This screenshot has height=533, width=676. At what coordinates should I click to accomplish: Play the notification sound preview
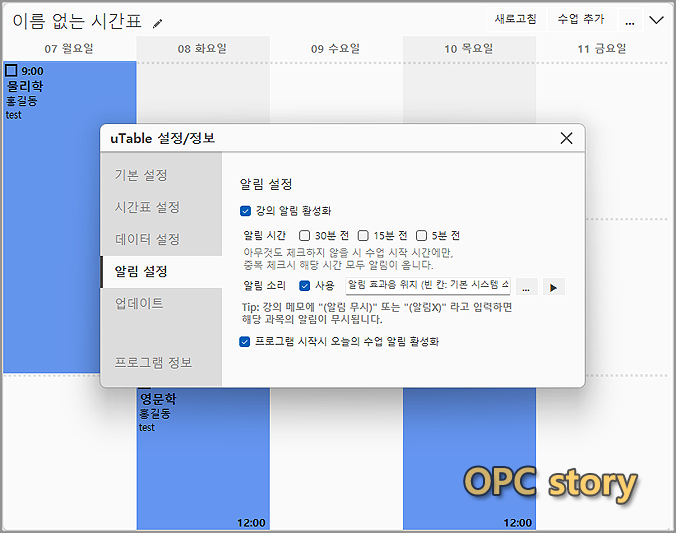pos(554,287)
